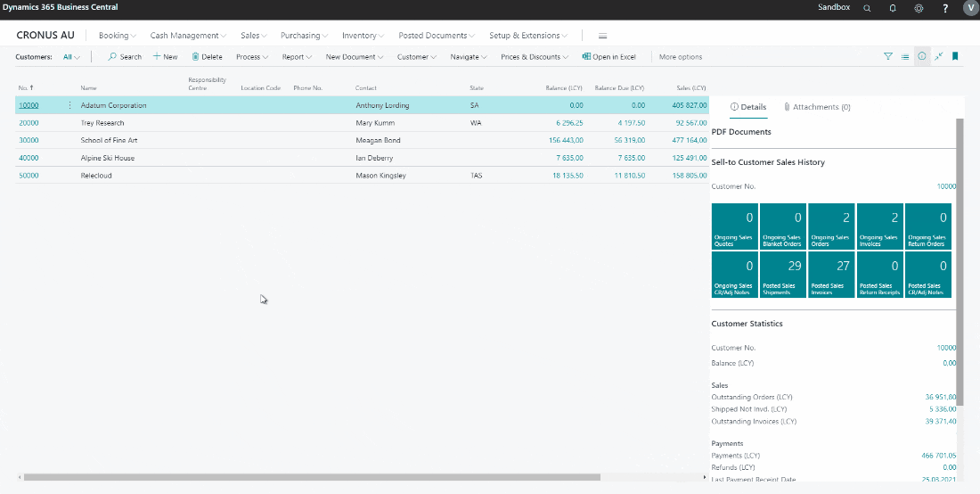
Task: Switch to the Details FactBox tab
Action: [x=748, y=107]
